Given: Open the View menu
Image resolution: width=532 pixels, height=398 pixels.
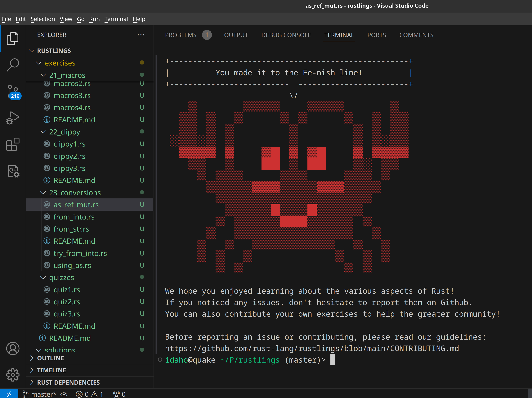Looking at the screenshot, I should pos(66,19).
